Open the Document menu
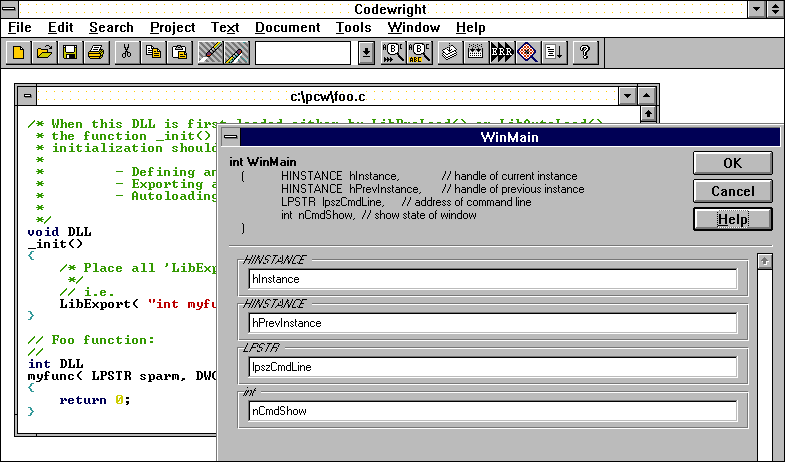The width and height of the screenshot is (785, 462). (x=287, y=28)
